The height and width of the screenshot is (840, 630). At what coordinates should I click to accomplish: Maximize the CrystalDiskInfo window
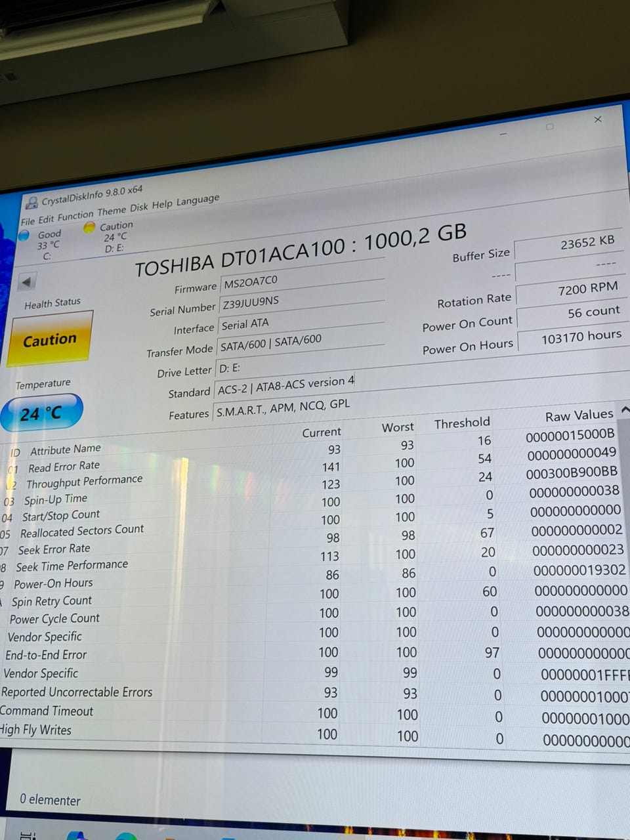550,127
